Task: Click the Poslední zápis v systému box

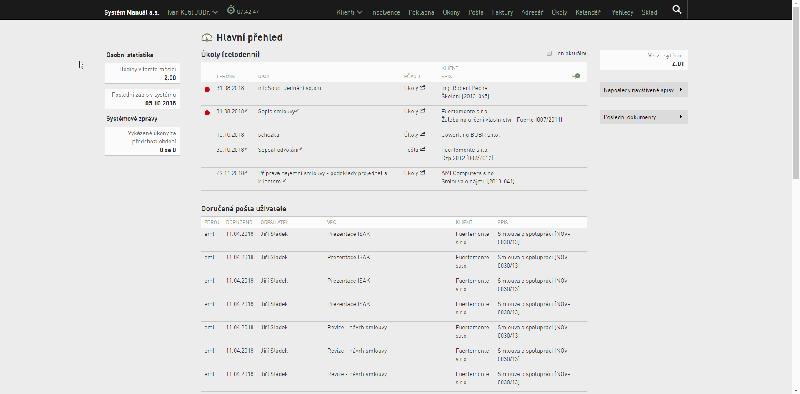Action: click(x=142, y=99)
